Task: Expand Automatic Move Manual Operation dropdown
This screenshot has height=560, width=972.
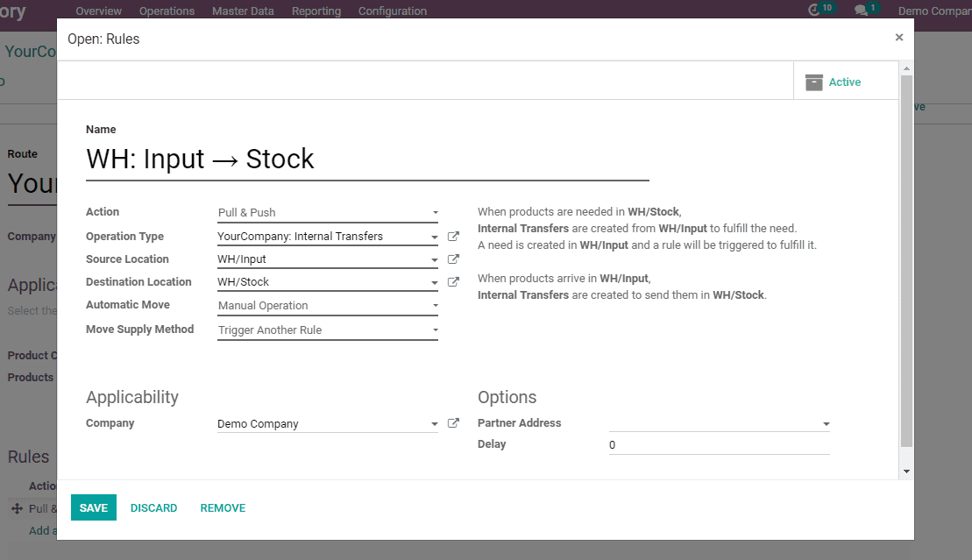Action: pos(327,306)
